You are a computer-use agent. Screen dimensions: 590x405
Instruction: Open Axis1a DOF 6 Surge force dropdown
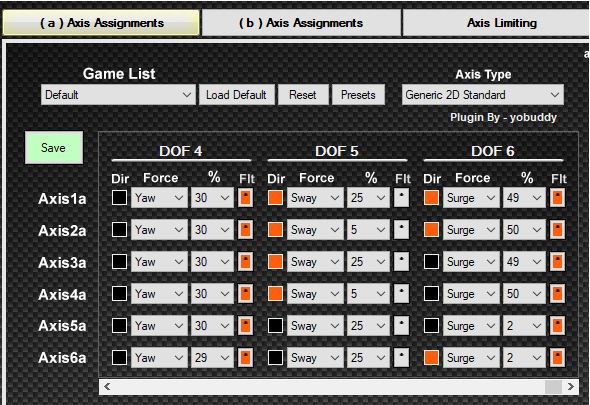point(471,198)
